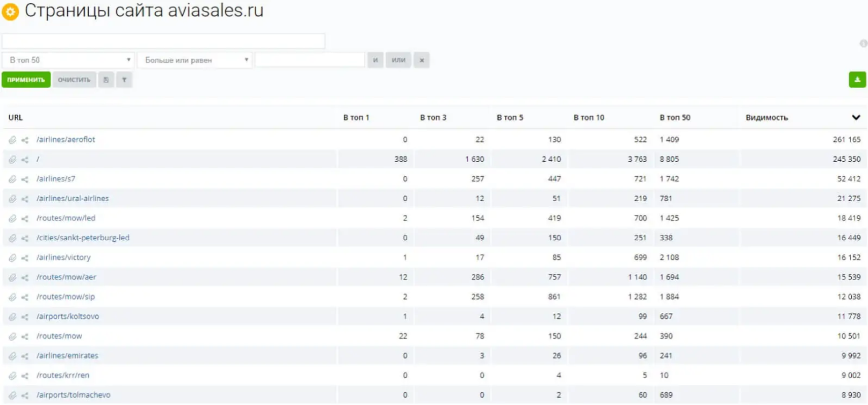Open the /airports/koltsovo link
The height and width of the screenshot is (405, 868).
(67, 316)
